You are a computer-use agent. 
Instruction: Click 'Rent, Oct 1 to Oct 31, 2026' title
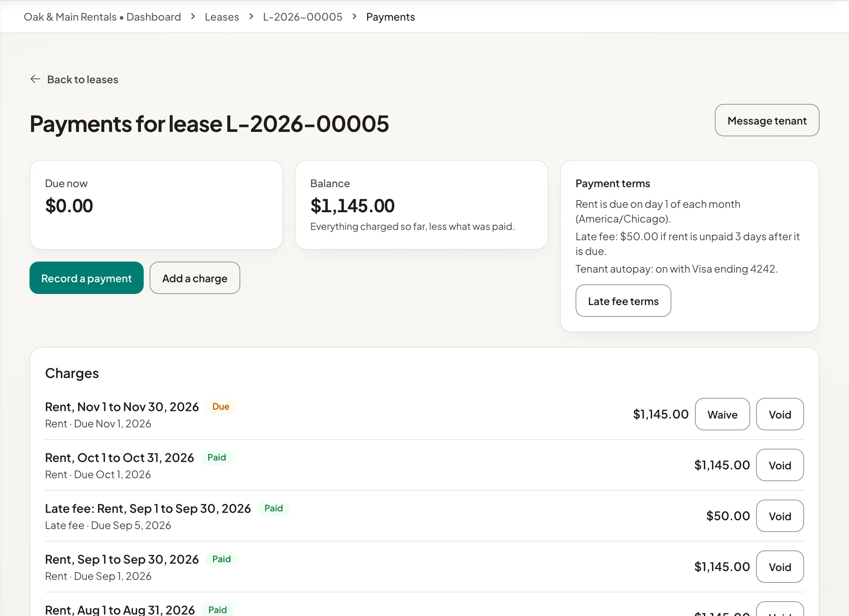click(119, 458)
